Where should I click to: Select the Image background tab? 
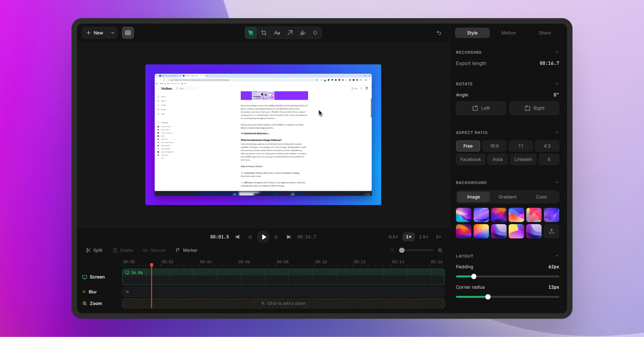point(473,197)
